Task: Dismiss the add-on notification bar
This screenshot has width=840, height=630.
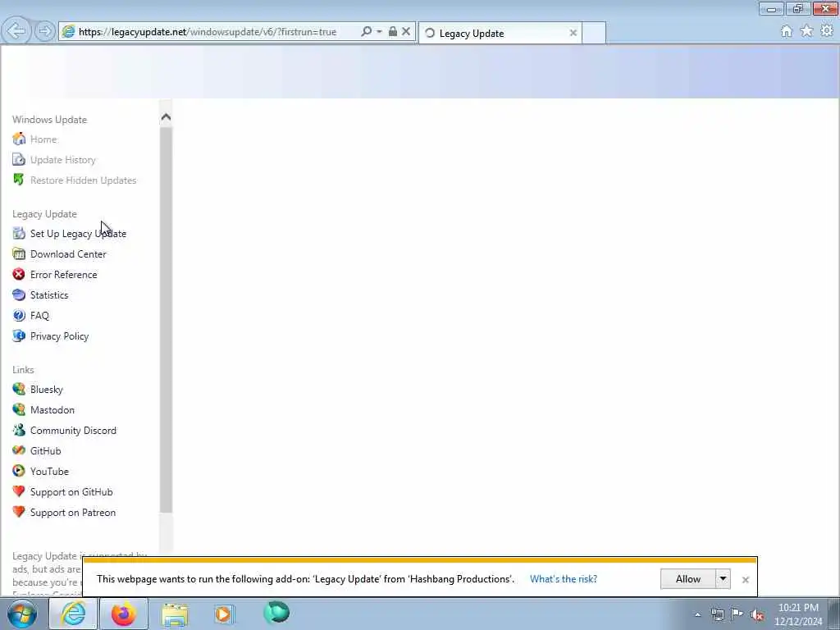Action: (745, 580)
